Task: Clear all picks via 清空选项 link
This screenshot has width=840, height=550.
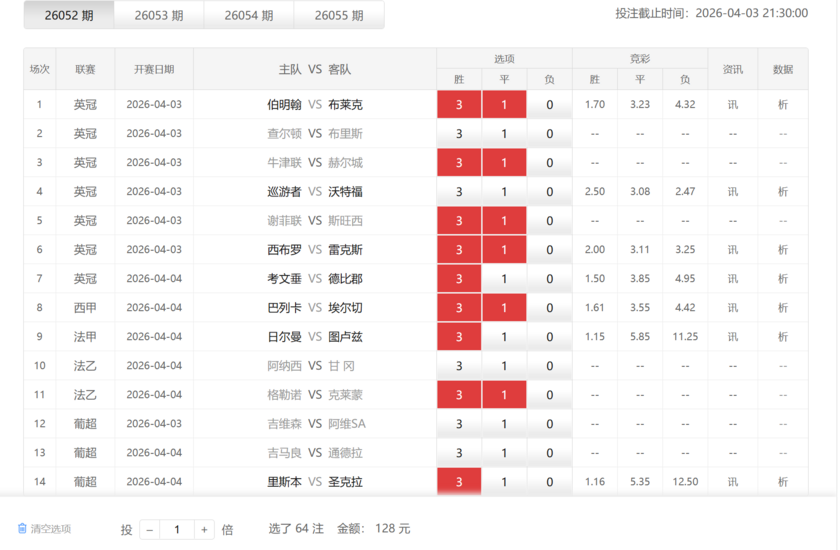Action: tap(51, 529)
